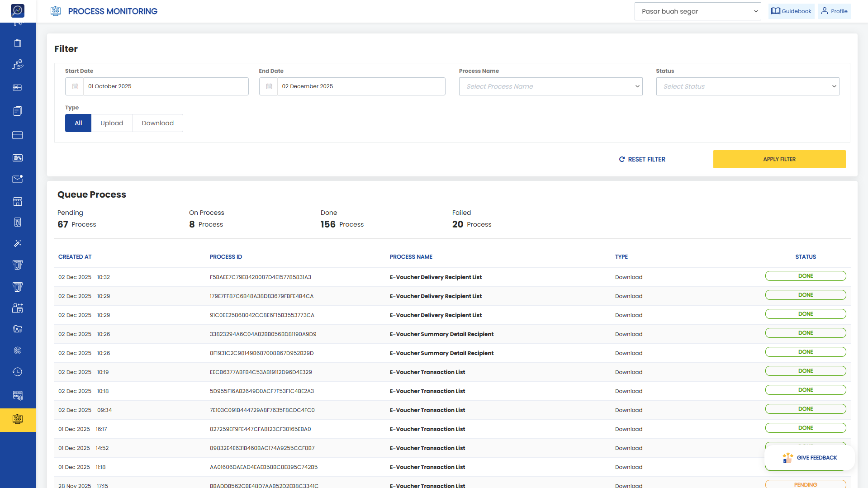Click the date '01 Dec 2025 - 16:17'

[x=83, y=429]
